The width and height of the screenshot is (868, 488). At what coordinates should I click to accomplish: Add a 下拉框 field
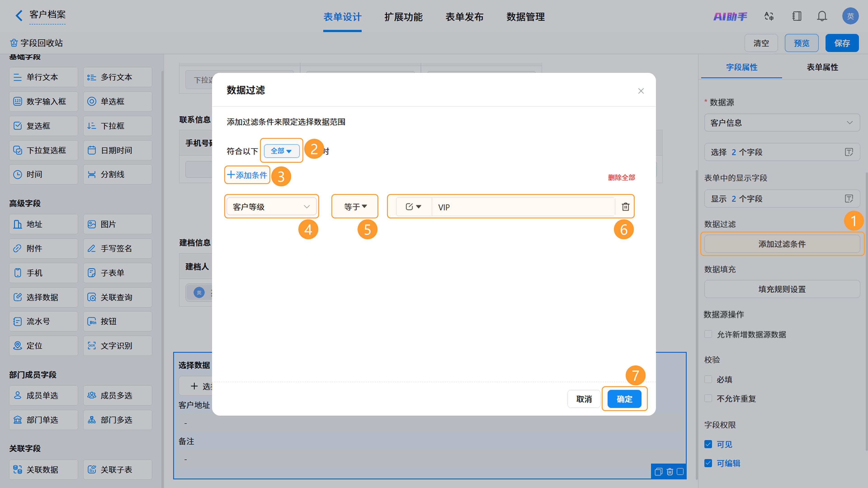[118, 126]
